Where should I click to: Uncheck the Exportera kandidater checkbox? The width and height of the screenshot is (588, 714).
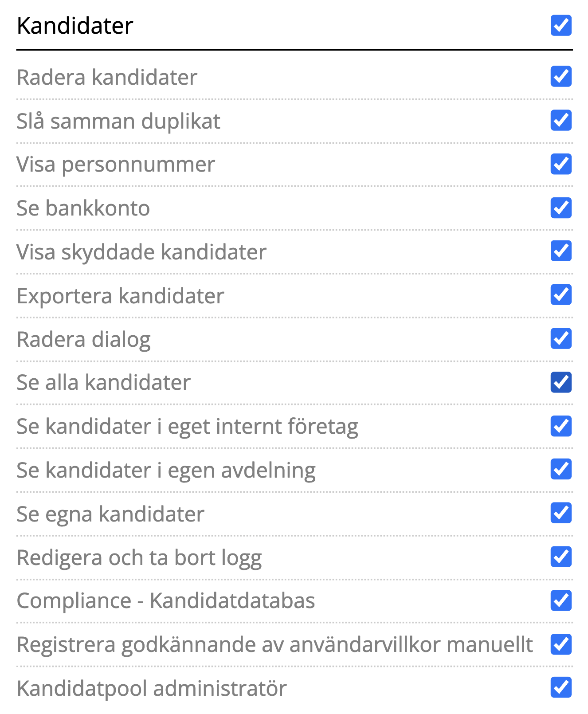(x=561, y=295)
